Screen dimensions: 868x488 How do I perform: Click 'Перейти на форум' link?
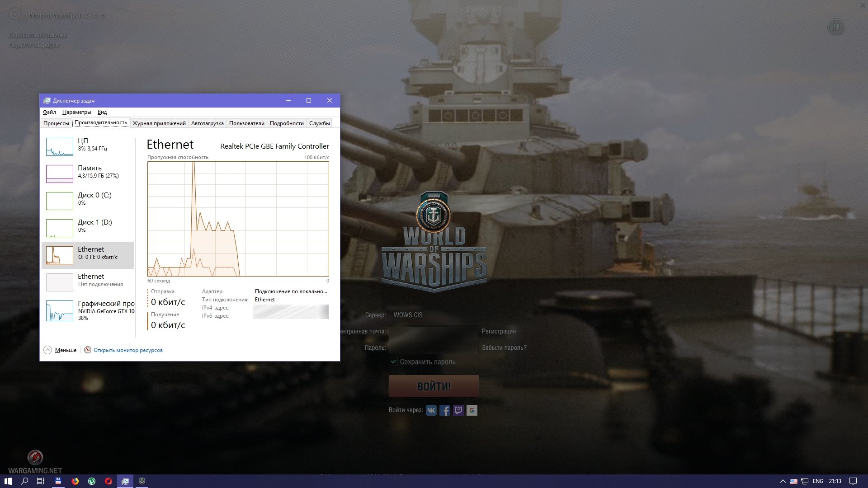(x=34, y=45)
